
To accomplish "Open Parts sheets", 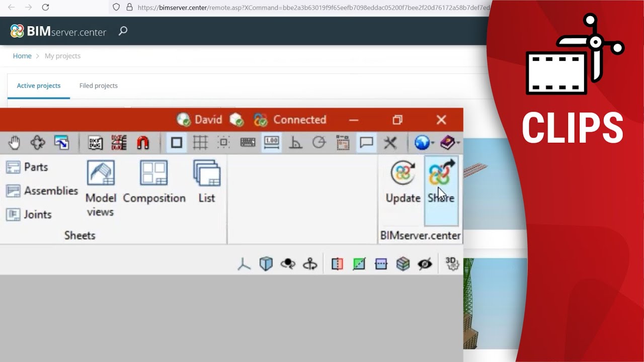I will pyautogui.click(x=27, y=167).
